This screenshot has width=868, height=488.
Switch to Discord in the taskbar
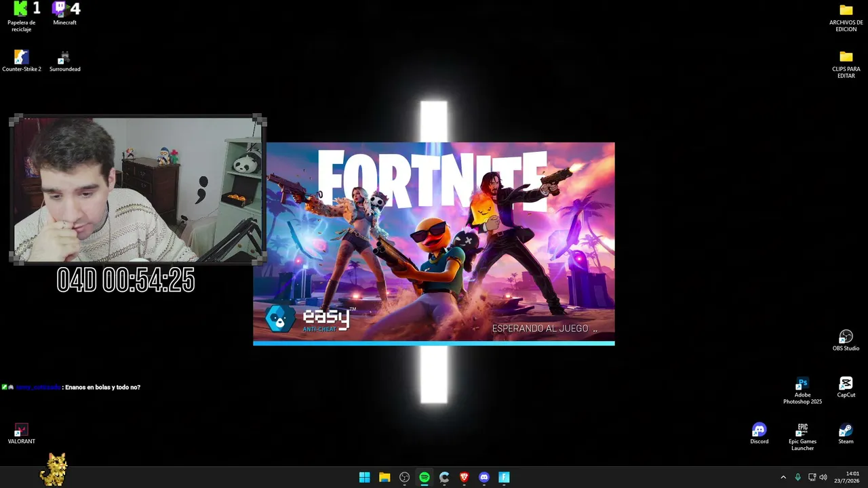pos(484,477)
